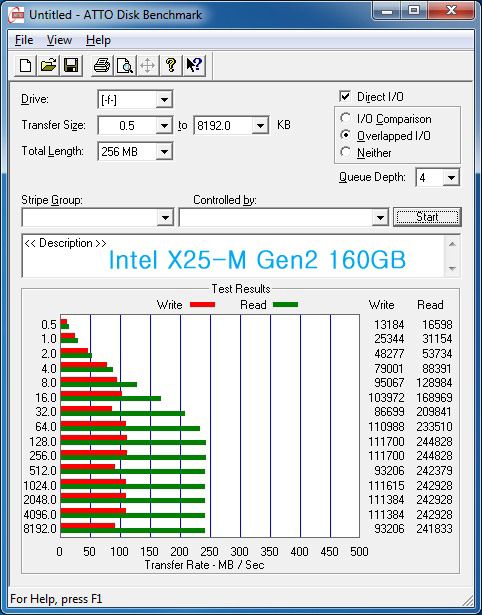
Task: Print results using printer icon
Action: click(102, 65)
